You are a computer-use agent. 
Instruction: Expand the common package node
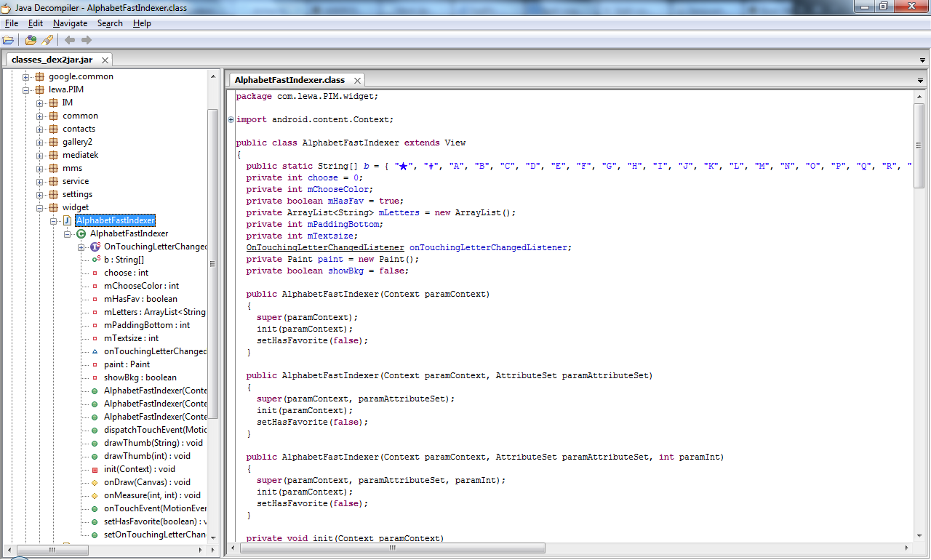(40, 116)
